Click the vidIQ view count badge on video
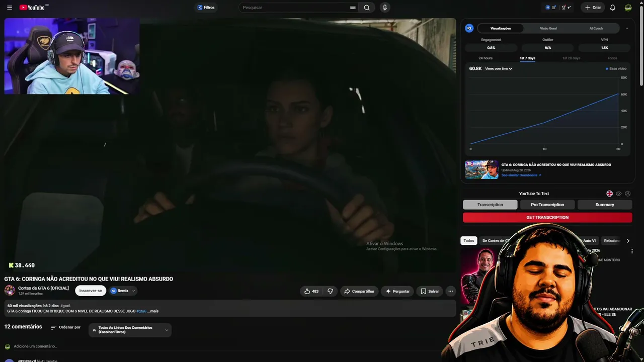644x362 pixels. tap(22, 265)
